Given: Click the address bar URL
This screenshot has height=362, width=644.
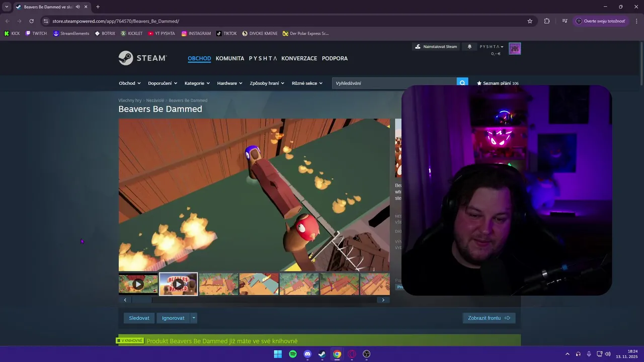Looking at the screenshot, I should [116, 21].
